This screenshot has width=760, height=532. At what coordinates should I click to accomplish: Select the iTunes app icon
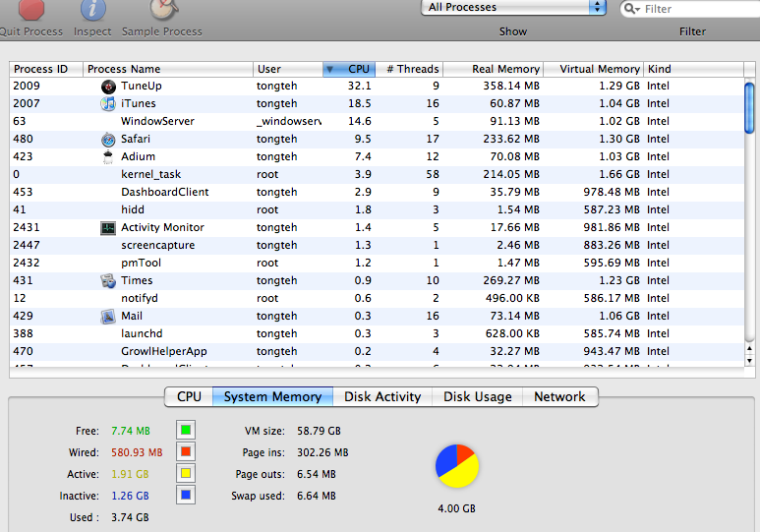(108, 104)
